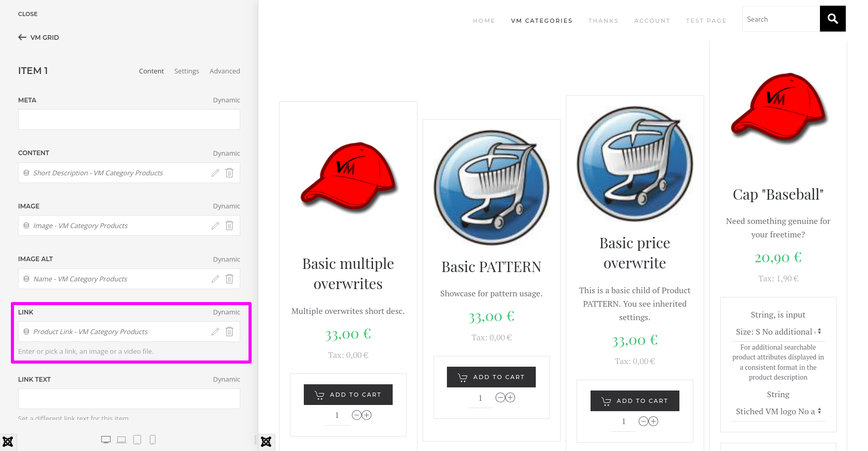Viewport: 868px width, 451px height.
Task: Increase quantity for Basic PATTERN product
Action: coord(510,397)
